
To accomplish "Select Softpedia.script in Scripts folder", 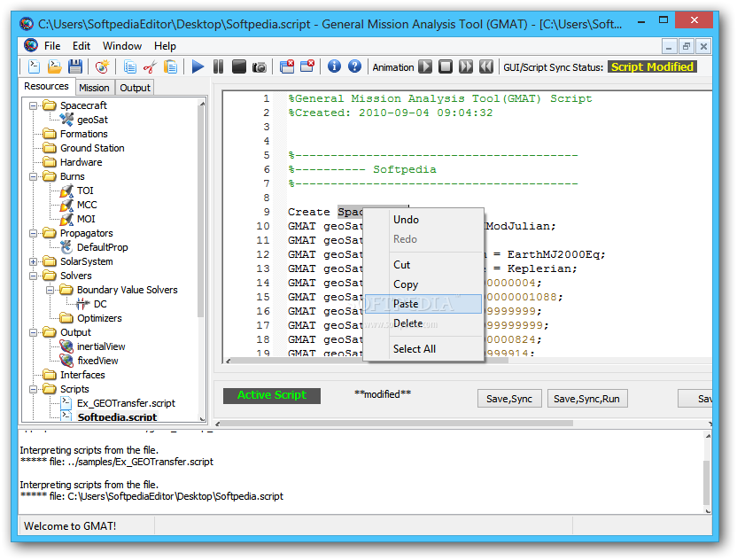I will 118,416.
